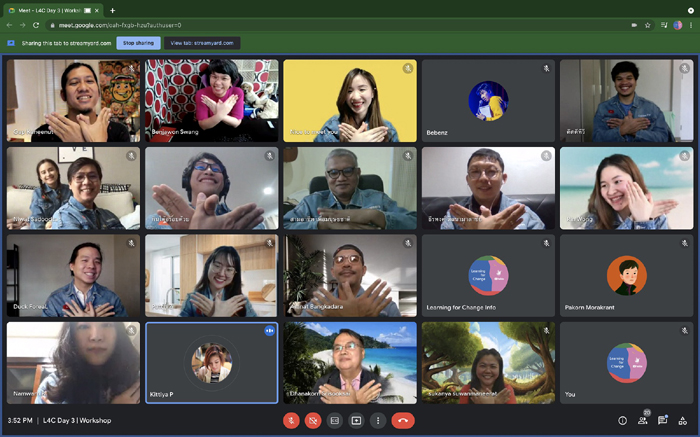Screen dimensions: 700x437
Task: Reload the page with the refresh icon
Action: pos(36,25)
